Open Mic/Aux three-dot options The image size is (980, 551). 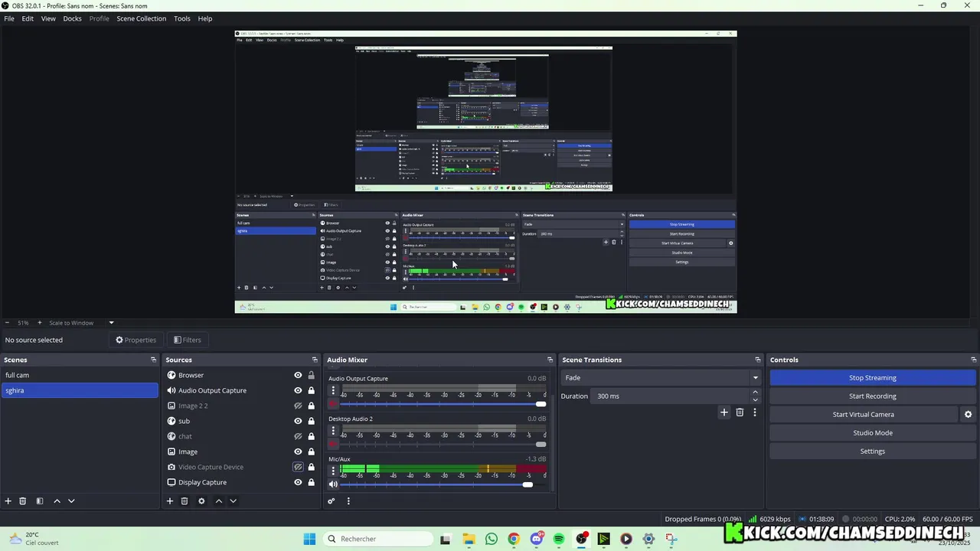click(333, 471)
